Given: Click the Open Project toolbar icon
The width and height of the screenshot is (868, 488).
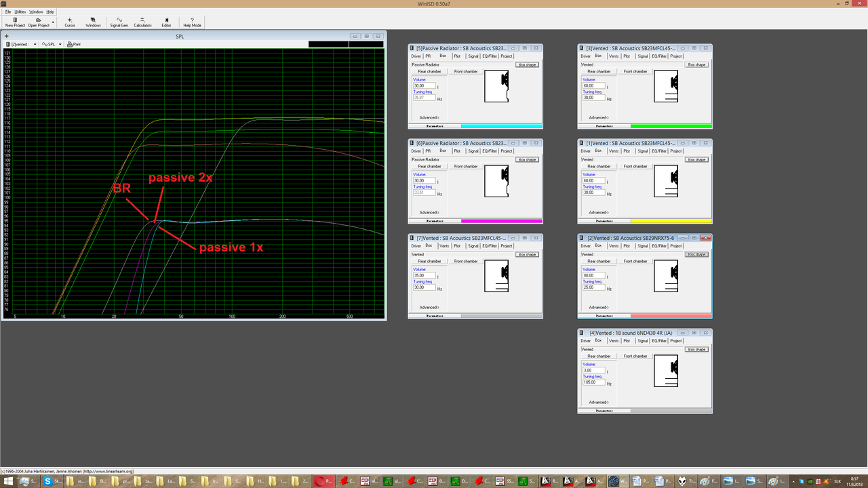Looking at the screenshot, I should [39, 20].
